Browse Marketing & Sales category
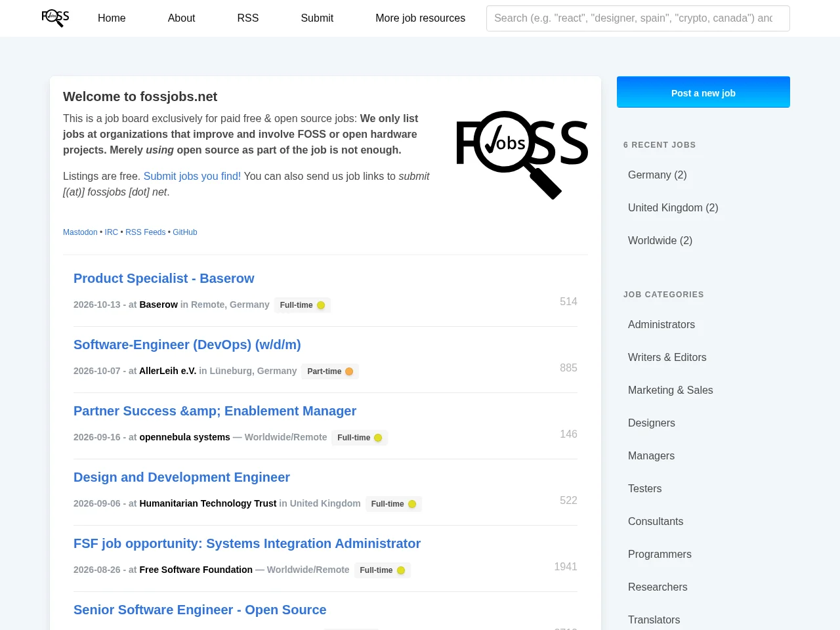Image resolution: width=840 pixels, height=630 pixels. (x=671, y=390)
